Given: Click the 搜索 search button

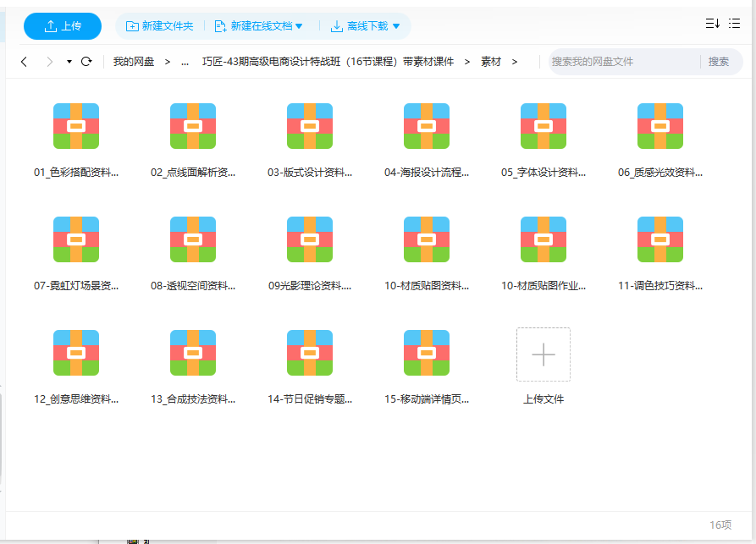Looking at the screenshot, I should 719,62.
